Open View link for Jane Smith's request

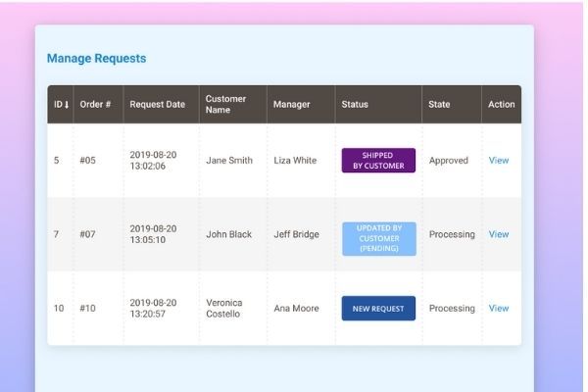(x=499, y=161)
